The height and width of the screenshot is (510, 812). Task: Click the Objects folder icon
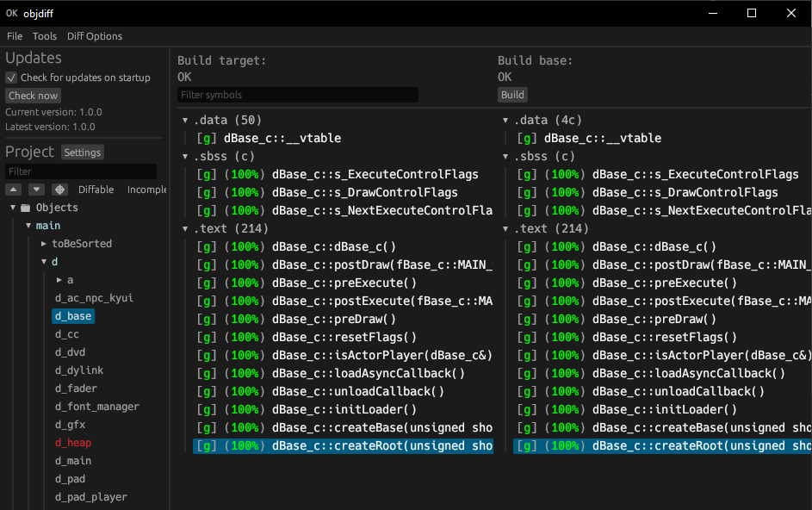pos(25,208)
